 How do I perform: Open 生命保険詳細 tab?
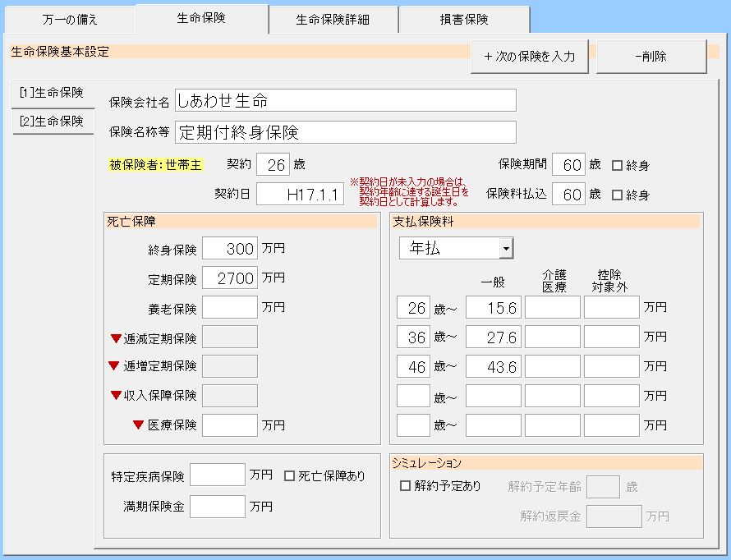(333, 20)
